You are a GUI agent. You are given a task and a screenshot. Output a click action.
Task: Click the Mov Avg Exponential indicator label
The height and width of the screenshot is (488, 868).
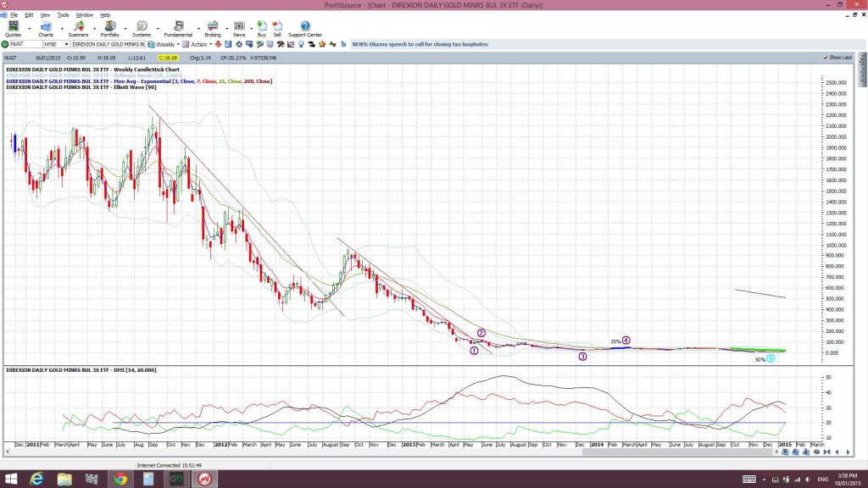[x=139, y=81]
